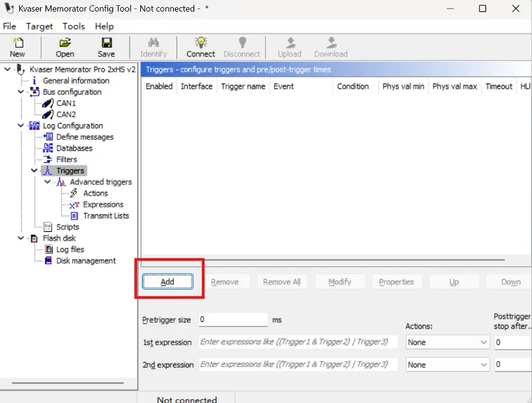Click the Remove button
Screen dimensions: 532x403
(225, 282)
